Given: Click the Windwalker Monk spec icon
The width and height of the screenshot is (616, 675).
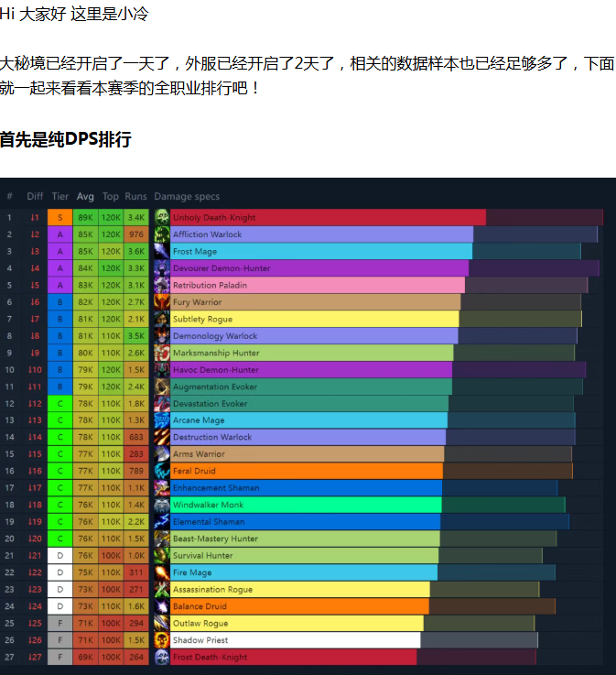Looking at the screenshot, I should tap(162, 505).
